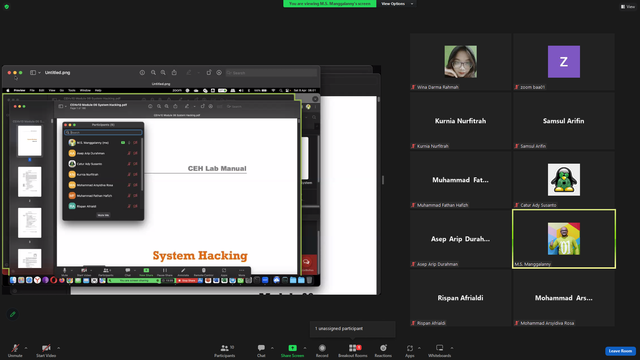Image resolution: width=640 pixels, height=360 pixels.
Task: Open the Edit menu in shared menu bar
Action: pos(42,90)
